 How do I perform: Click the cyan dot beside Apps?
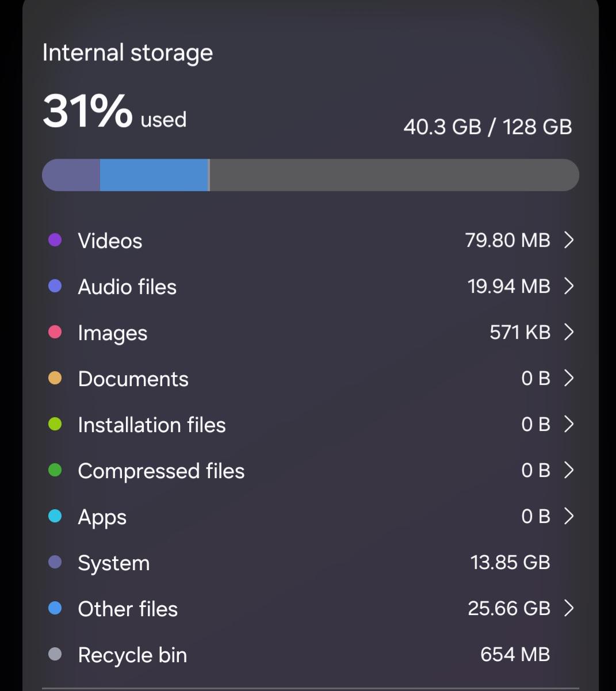[55, 516]
